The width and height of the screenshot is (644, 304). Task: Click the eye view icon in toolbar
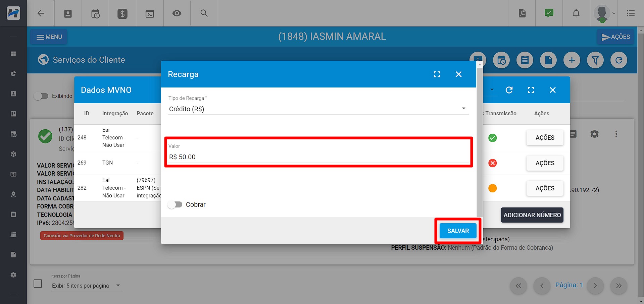(x=177, y=13)
